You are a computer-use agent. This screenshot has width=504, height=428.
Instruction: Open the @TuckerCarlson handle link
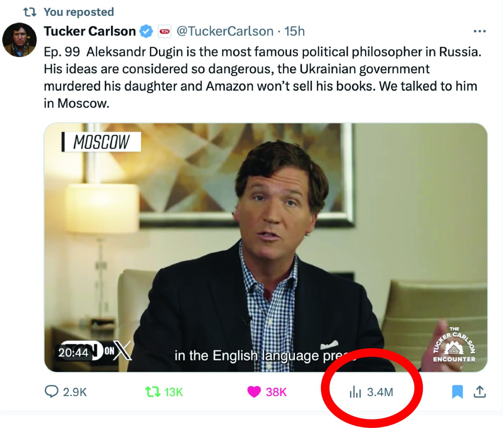pyautogui.click(x=225, y=31)
